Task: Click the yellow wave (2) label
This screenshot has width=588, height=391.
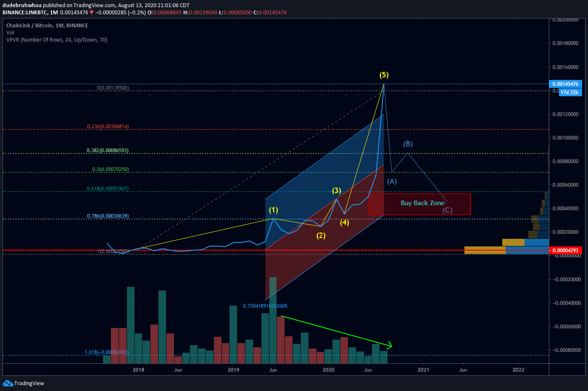Action: pos(321,235)
